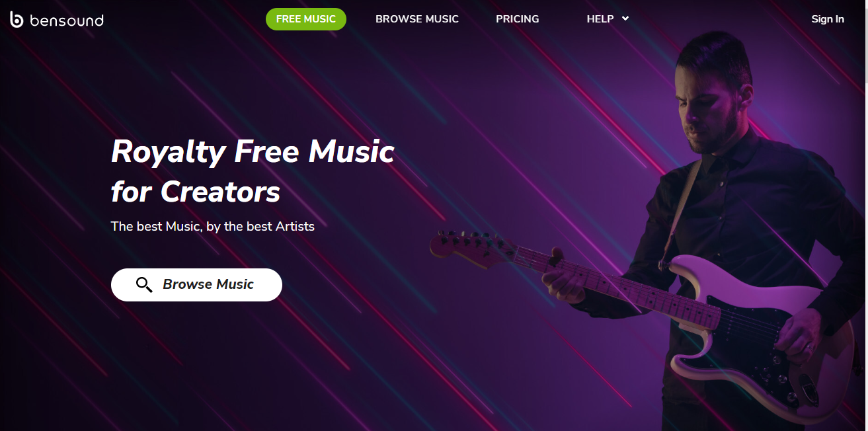Click the magnifier icon in Browse Music
Viewport: 868px width, 431px height.
pyautogui.click(x=144, y=285)
